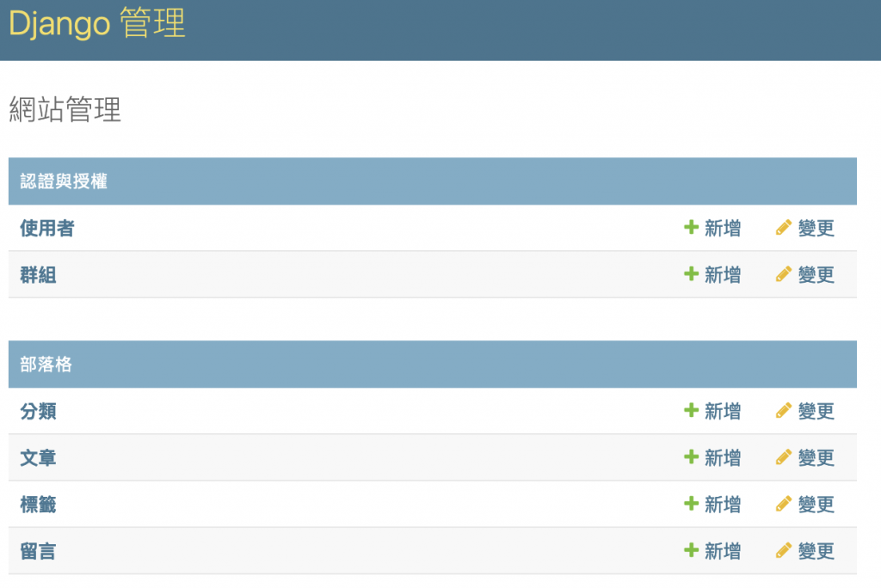Go to Django 管理 site title
This screenshot has width=881, height=588.
96,23
